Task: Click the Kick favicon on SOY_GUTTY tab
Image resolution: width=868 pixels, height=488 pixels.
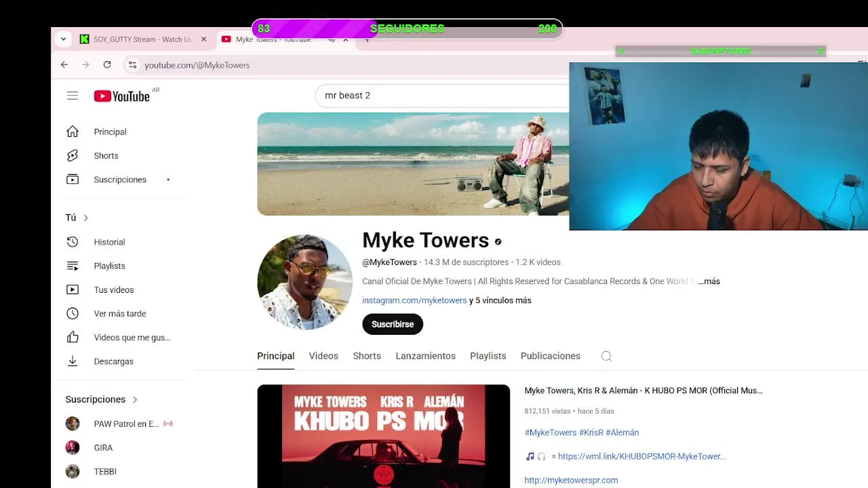Action: (84, 39)
